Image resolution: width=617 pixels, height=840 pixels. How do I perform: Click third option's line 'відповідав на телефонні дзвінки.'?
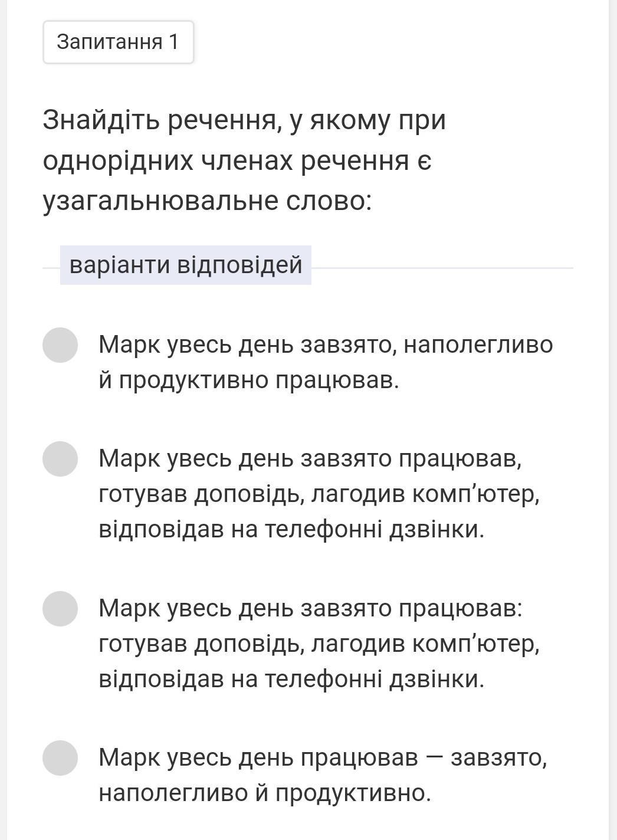291,679
